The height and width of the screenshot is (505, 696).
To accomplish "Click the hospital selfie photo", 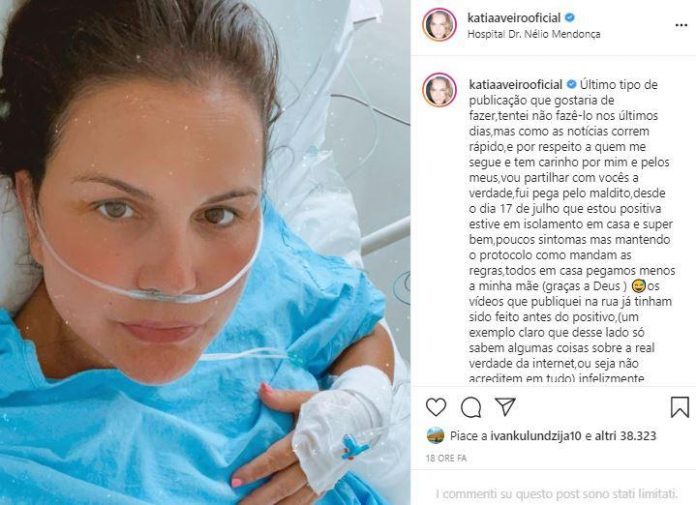I will pyautogui.click(x=205, y=252).
